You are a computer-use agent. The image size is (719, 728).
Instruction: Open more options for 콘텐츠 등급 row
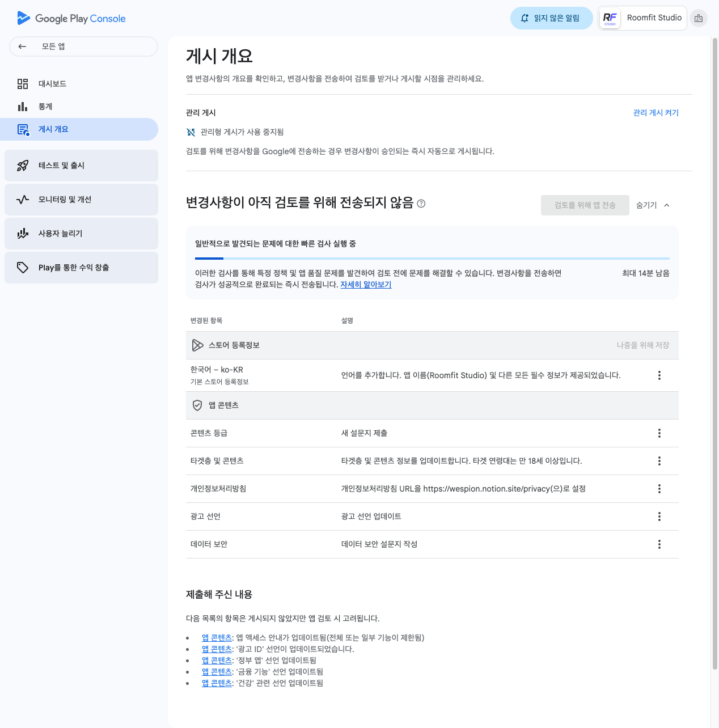pos(659,433)
